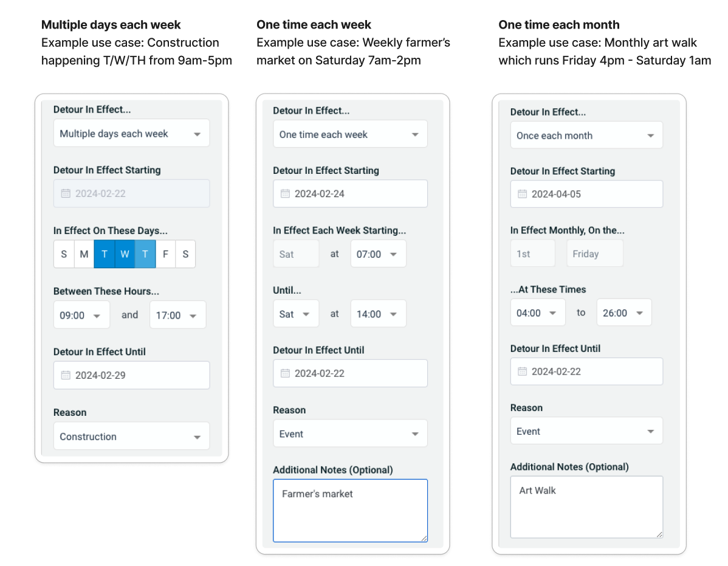Image resolution: width=728 pixels, height=566 pixels.
Task: Open the 'Multiple days each week' dropdown
Action: [x=131, y=134]
